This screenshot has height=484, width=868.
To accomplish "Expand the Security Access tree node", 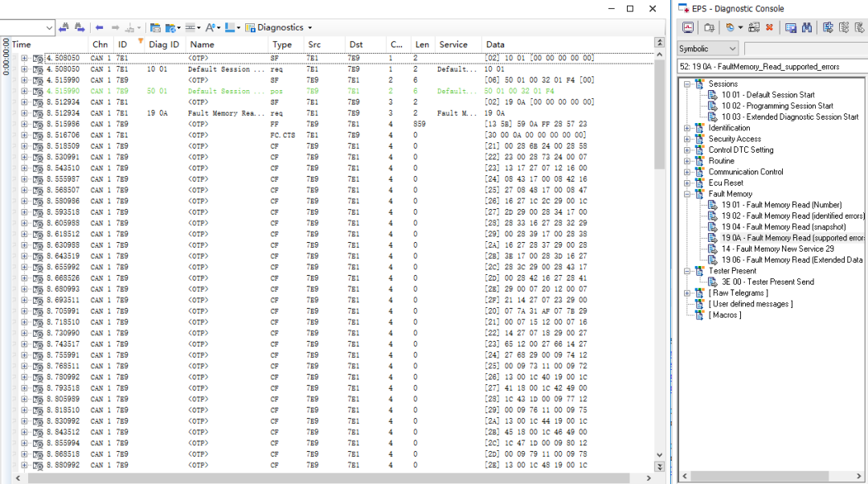I will pos(687,139).
